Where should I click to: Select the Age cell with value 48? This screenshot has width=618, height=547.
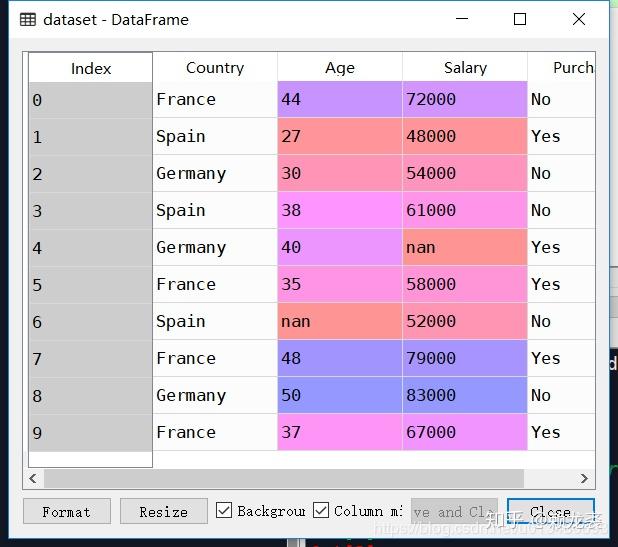click(x=340, y=358)
